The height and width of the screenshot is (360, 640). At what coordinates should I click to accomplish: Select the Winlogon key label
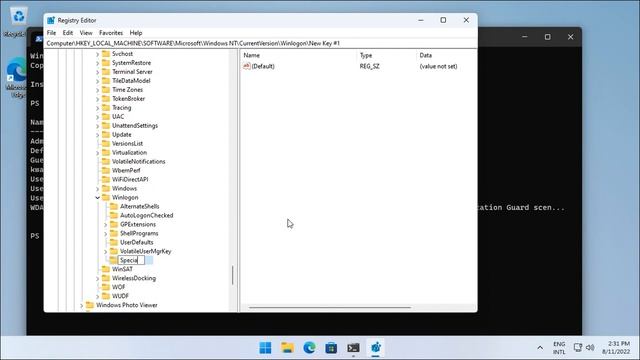(125, 198)
